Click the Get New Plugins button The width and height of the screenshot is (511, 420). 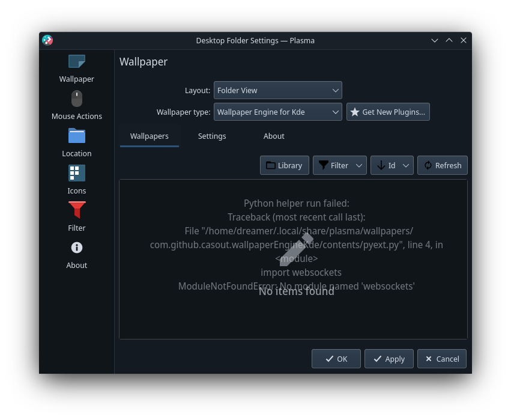[388, 111]
